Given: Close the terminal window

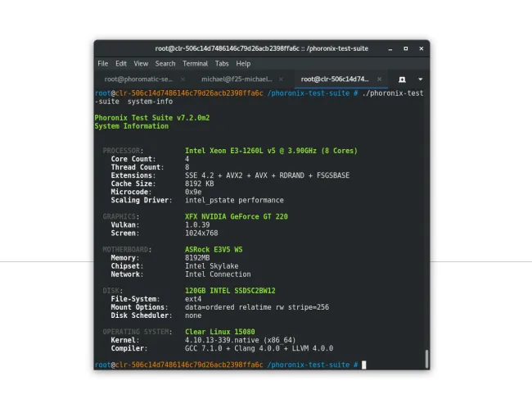Looking at the screenshot, I should point(422,48).
